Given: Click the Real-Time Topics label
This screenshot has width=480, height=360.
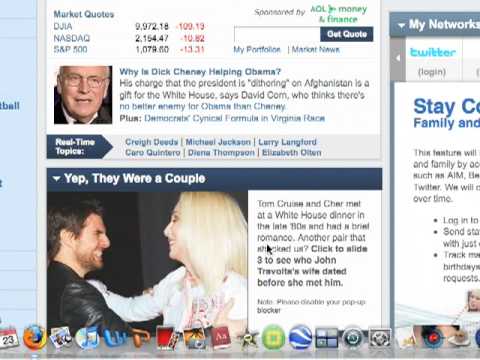Looking at the screenshot, I should point(75,147).
